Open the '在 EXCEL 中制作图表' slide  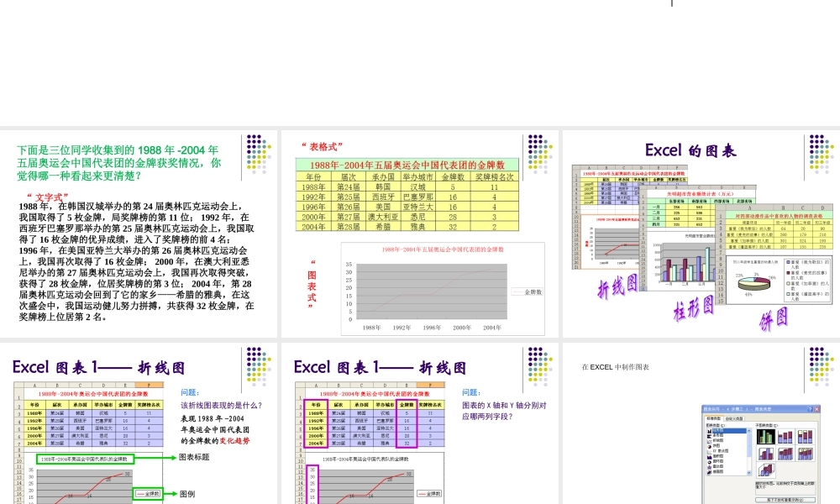701,423
